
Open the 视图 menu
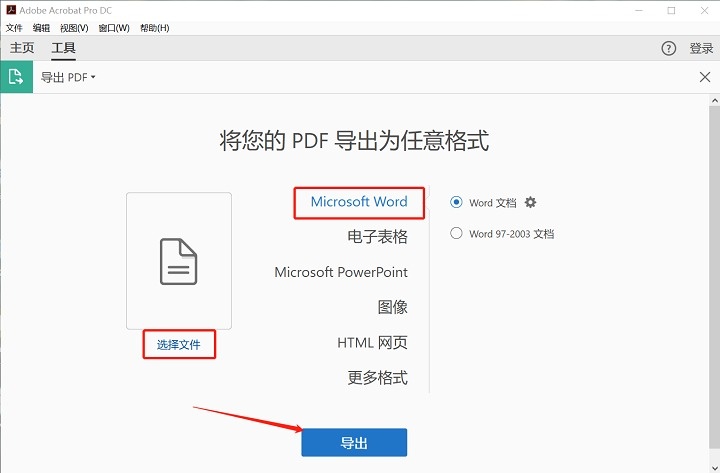(74, 28)
